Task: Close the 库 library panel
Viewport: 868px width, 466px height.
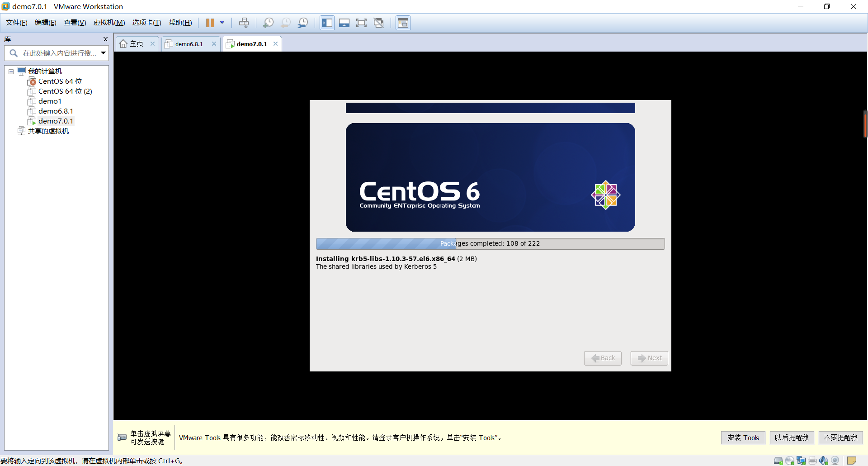Action: point(105,39)
